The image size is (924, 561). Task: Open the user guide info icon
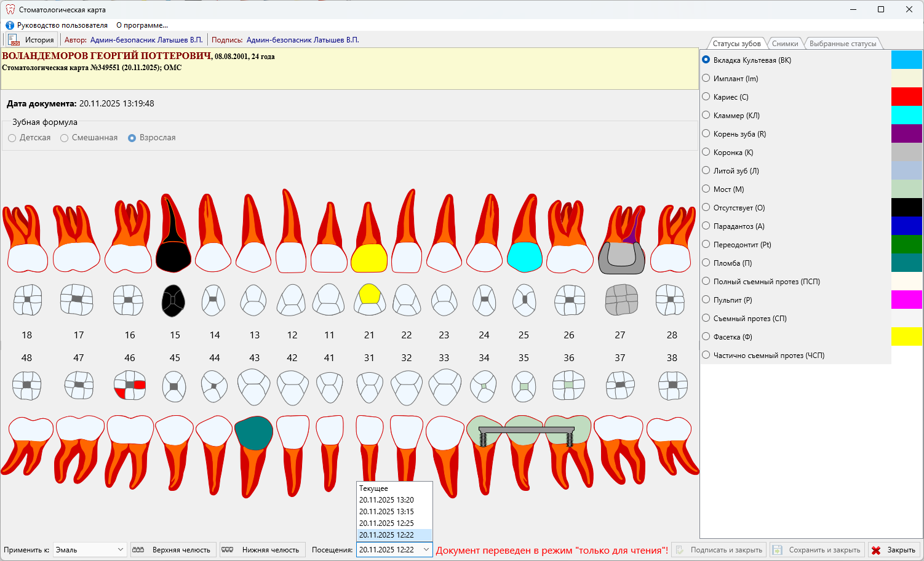[x=10, y=25]
